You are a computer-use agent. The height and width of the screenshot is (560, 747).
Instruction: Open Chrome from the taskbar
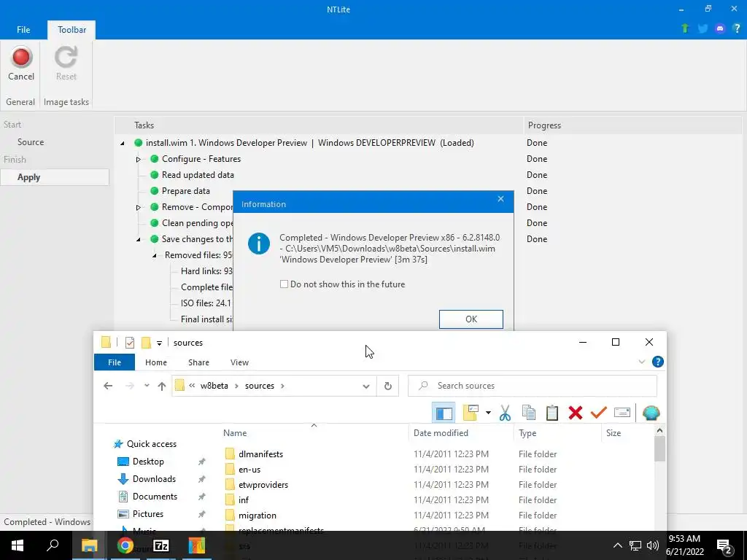(125, 545)
